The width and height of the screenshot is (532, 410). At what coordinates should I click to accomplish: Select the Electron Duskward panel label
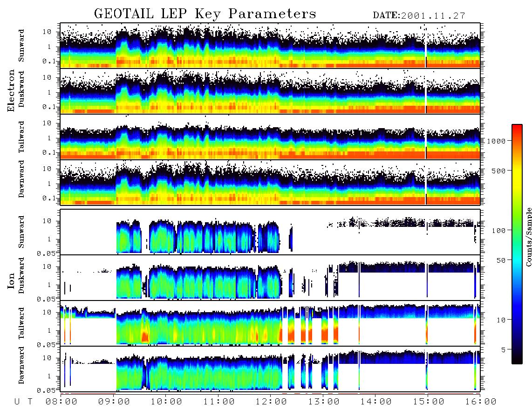21,89
